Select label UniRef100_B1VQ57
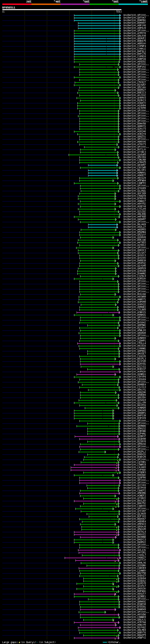The width and height of the screenshot is (150, 644). [135, 85]
